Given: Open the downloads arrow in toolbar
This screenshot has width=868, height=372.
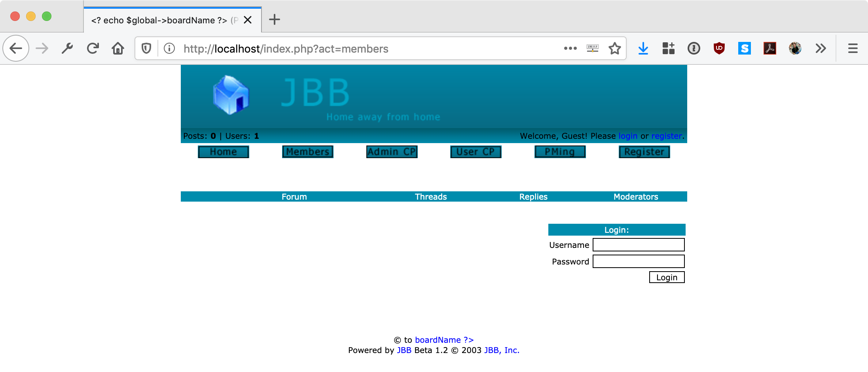Looking at the screenshot, I should (643, 49).
